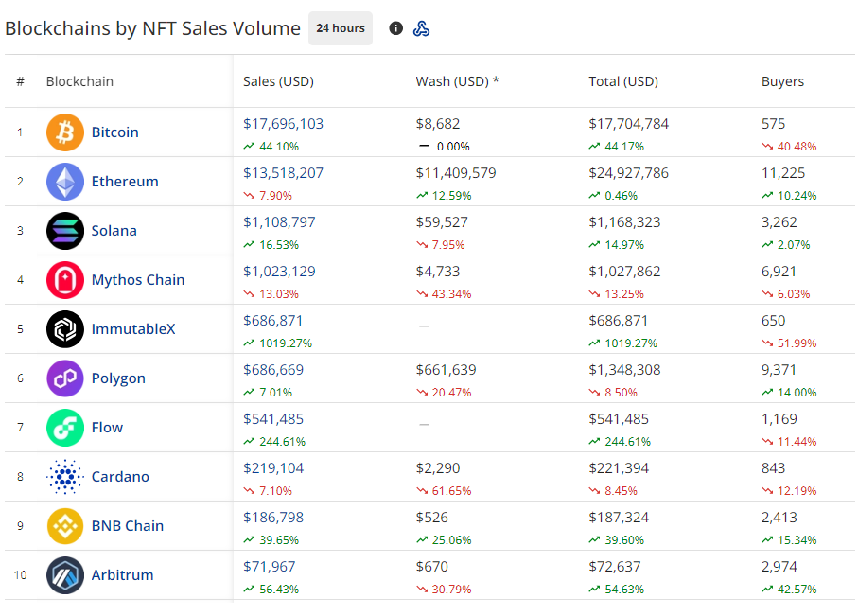Click the Arbitrum logo icon
The width and height of the screenshot is (858, 616).
(x=65, y=575)
